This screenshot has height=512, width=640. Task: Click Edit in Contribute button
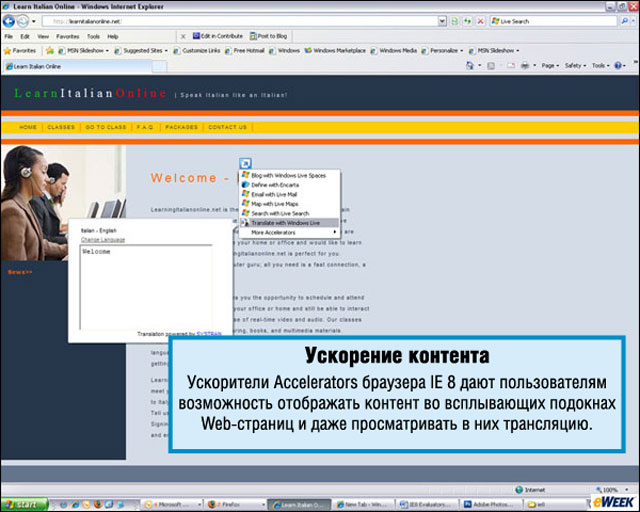click(218, 36)
